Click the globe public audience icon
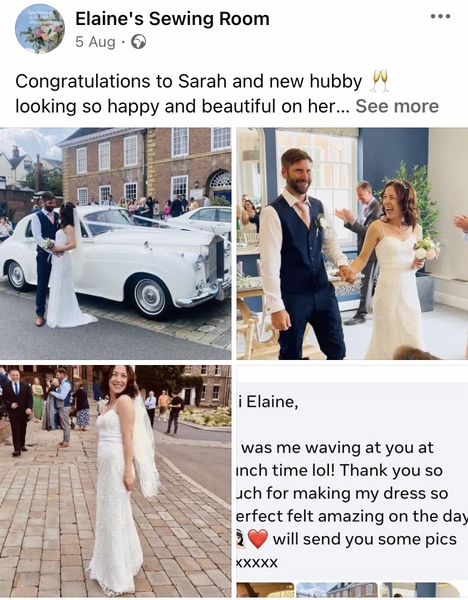 point(138,42)
